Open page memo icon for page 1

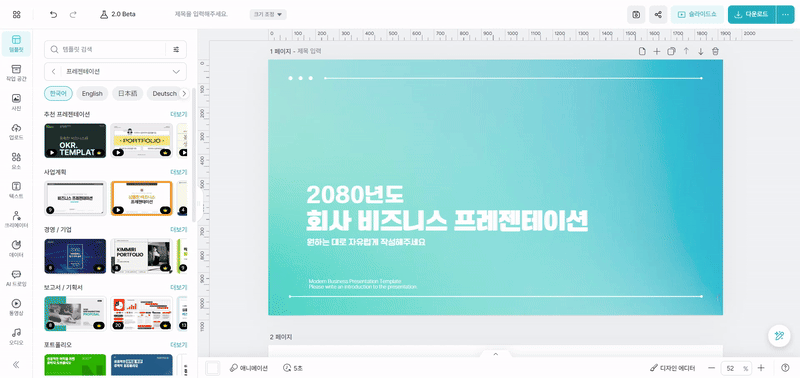[642, 51]
